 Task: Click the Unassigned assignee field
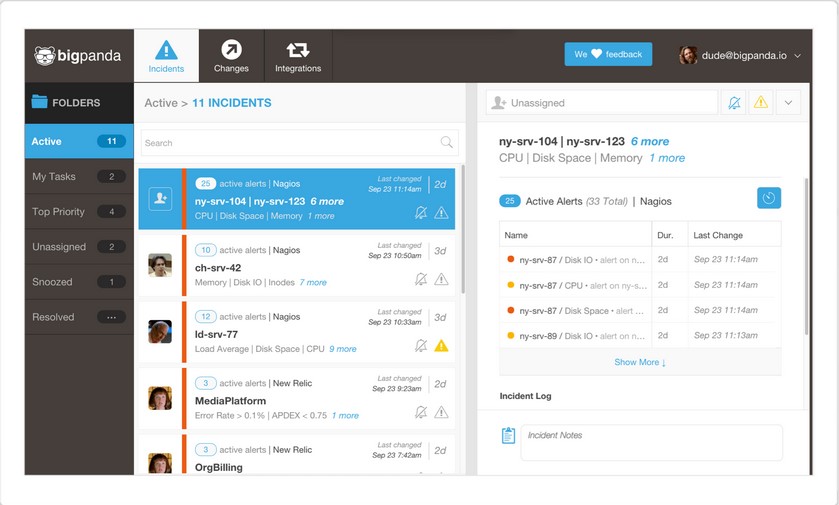[602, 102]
